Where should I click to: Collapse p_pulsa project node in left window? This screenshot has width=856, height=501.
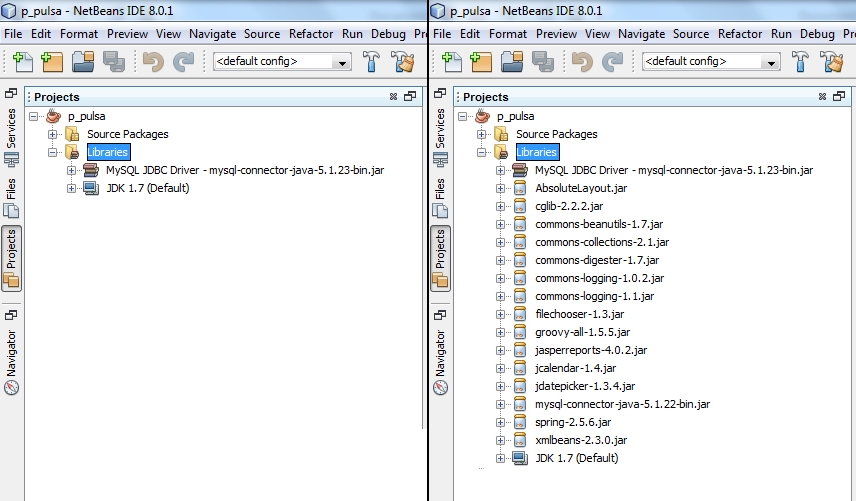(x=34, y=116)
